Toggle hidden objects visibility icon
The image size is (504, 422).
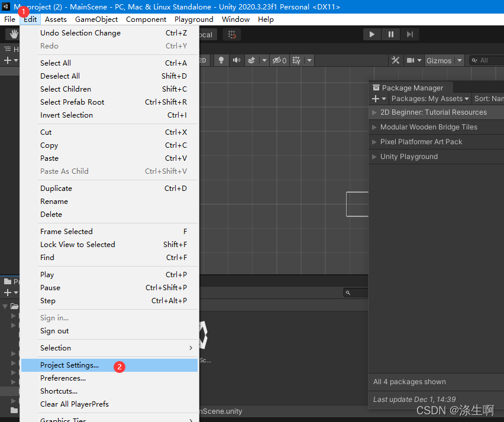click(279, 60)
